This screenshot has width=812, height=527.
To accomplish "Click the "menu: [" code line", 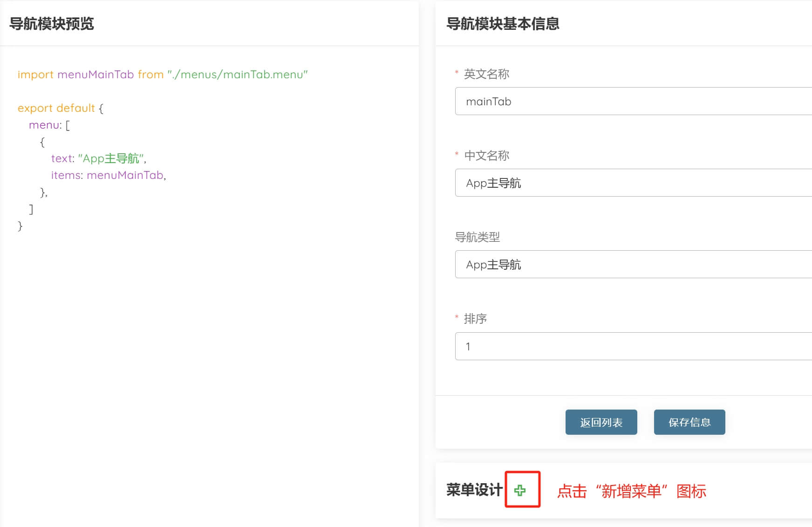I will (x=49, y=125).
